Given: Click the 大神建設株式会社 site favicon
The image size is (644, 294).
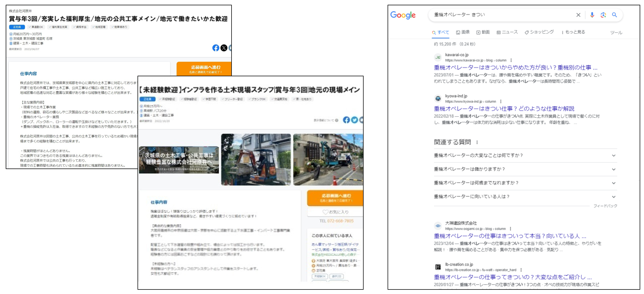Looking at the screenshot, I should click(438, 225).
